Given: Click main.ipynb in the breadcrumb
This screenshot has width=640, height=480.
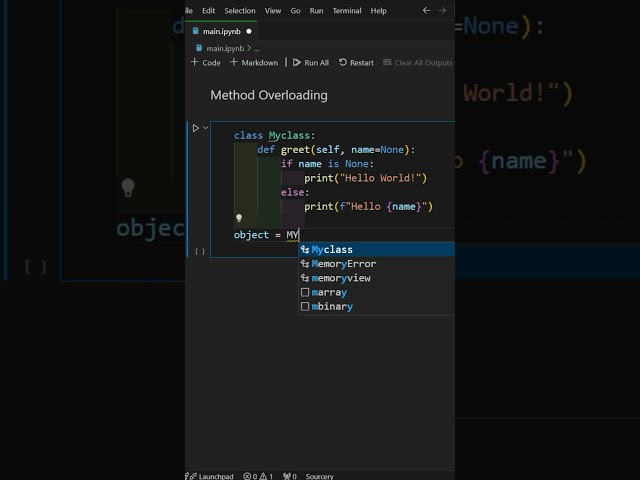Looking at the screenshot, I should [225, 49].
